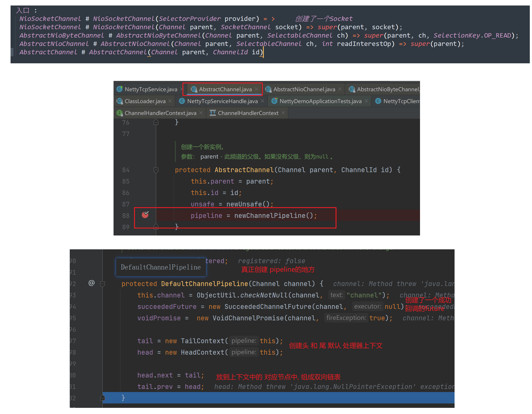Click the 'text:' parameter hint
Viewport: 532px width, 414px height.
[337, 295]
